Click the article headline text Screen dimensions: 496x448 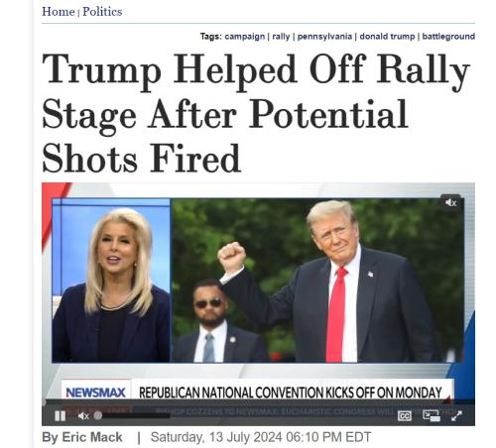[x=256, y=113]
